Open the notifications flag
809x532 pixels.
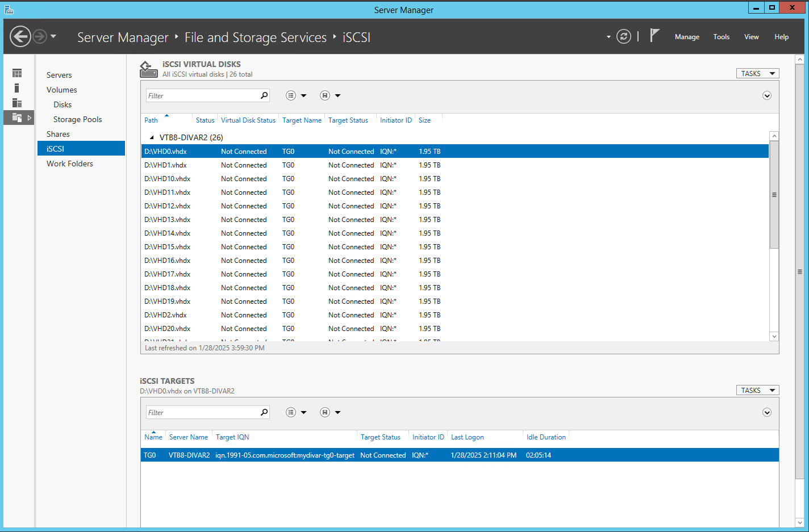click(654, 36)
